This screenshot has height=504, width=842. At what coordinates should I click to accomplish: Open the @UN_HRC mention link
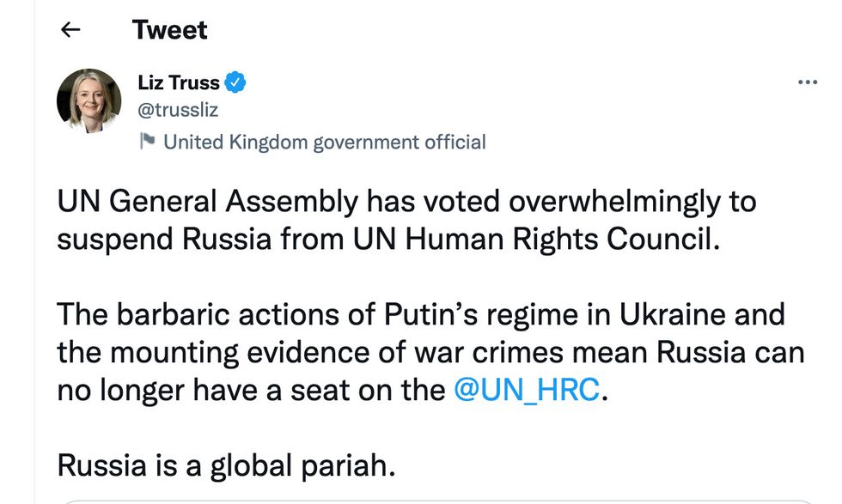click(528, 389)
